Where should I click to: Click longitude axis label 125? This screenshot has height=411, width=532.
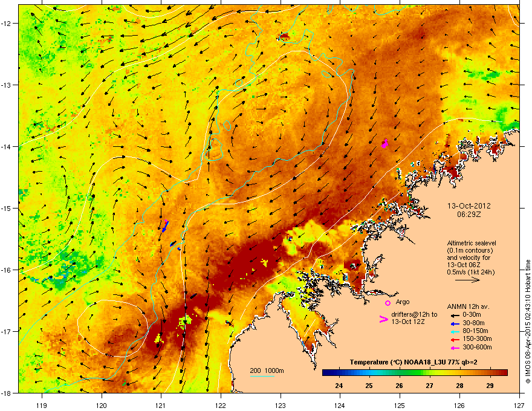(x=400, y=405)
